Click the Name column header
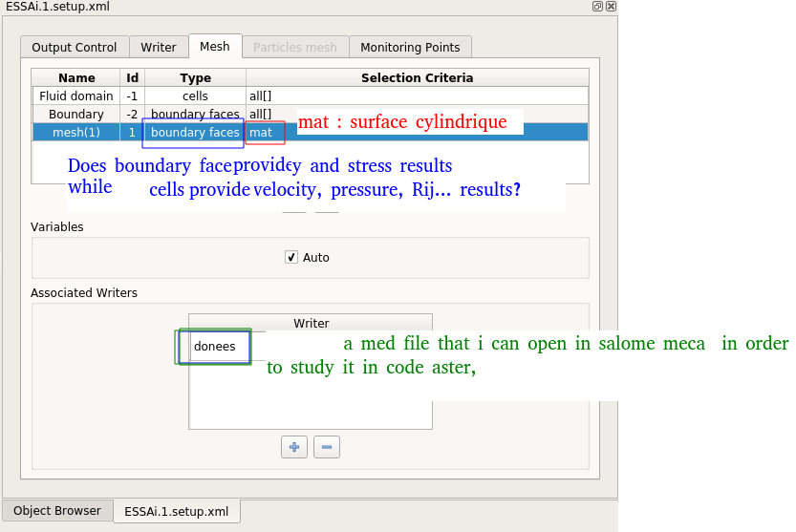796x532 pixels. (76, 77)
